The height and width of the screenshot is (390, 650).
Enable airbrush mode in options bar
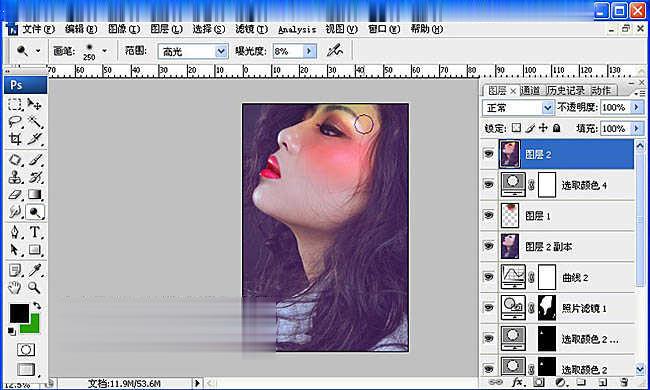coord(335,51)
